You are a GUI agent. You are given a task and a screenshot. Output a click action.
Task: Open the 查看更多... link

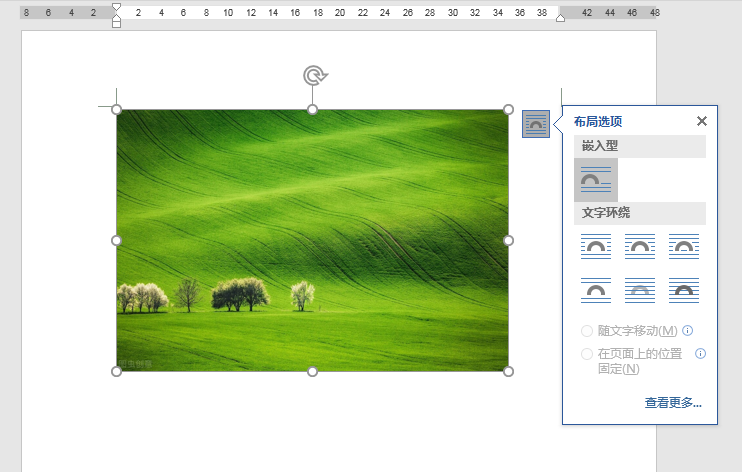673,403
